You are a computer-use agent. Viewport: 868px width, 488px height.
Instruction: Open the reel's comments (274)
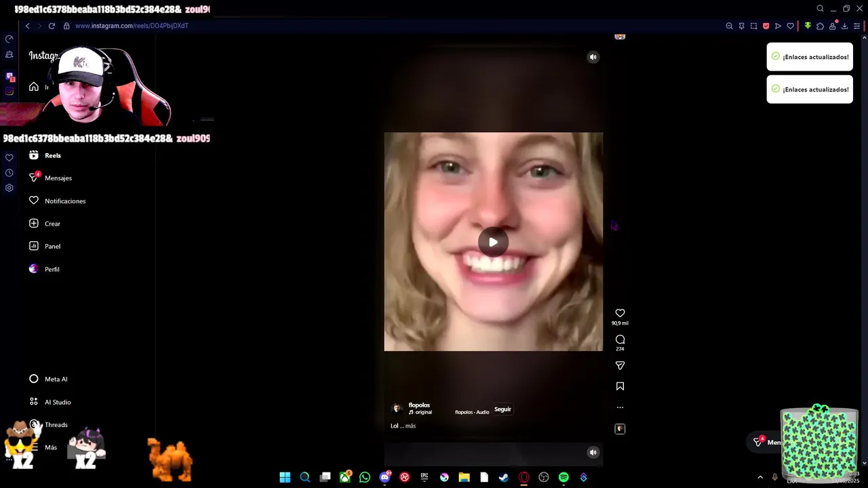click(620, 340)
